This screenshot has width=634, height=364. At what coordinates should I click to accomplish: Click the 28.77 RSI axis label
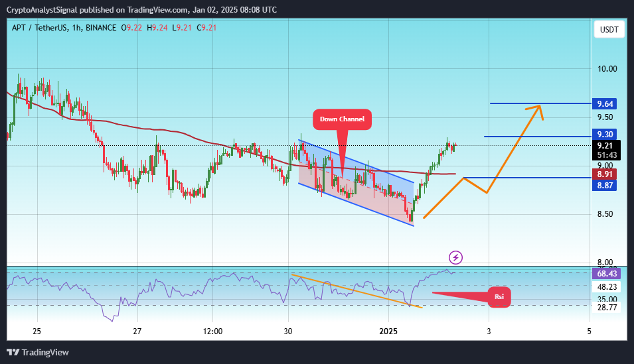pos(607,308)
